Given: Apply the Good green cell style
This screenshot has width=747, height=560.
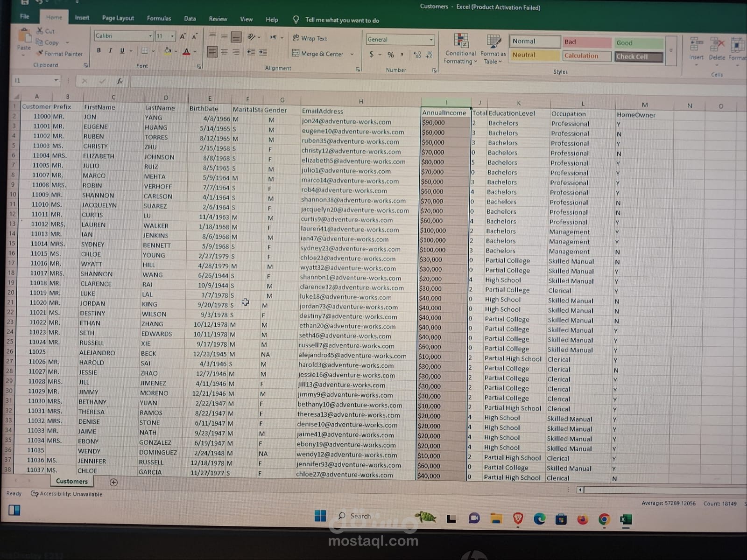Looking at the screenshot, I should (x=639, y=43).
